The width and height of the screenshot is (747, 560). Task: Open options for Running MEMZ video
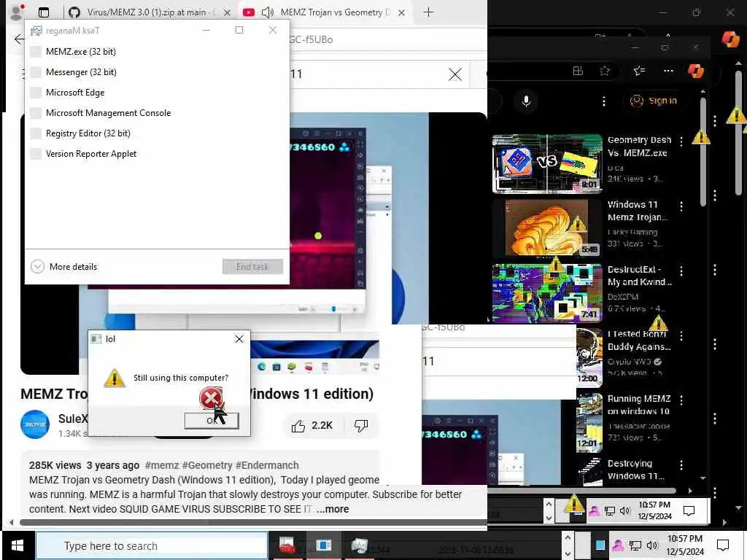(681, 400)
